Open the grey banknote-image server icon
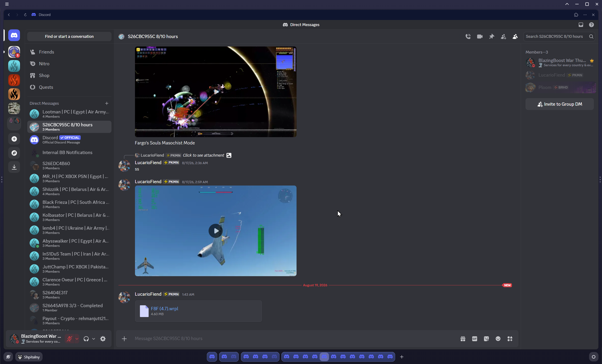The image size is (602, 364). [14, 108]
